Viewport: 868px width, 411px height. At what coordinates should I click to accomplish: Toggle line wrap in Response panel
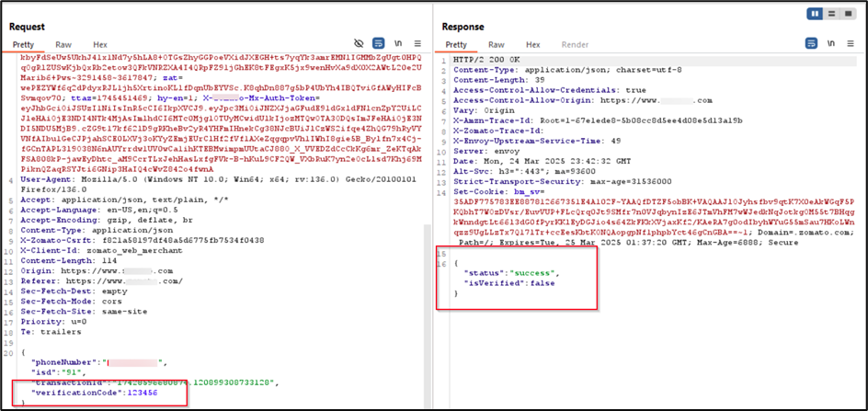812,43
